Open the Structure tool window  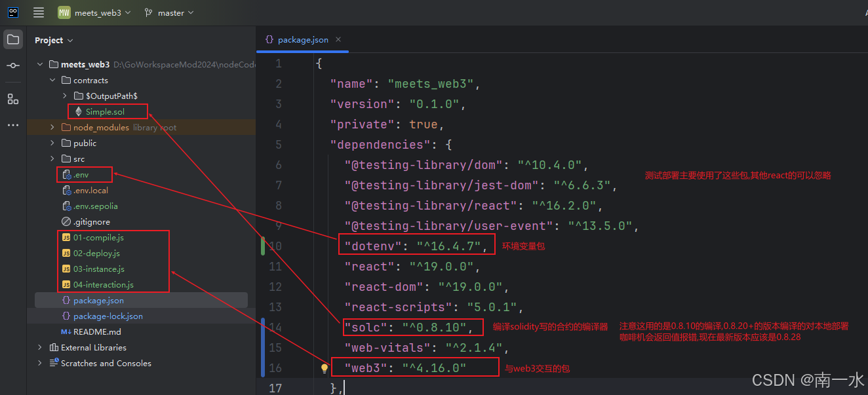click(x=12, y=99)
